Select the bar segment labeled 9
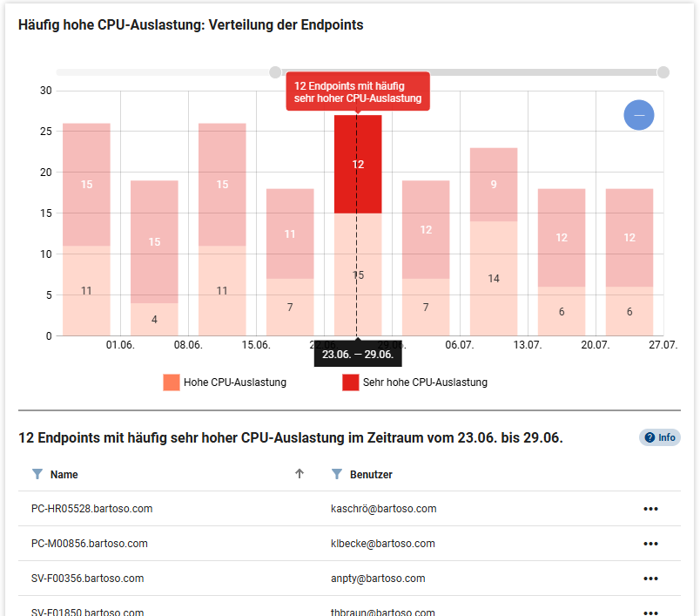The height and width of the screenshot is (616, 700). [x=494, y=184]
